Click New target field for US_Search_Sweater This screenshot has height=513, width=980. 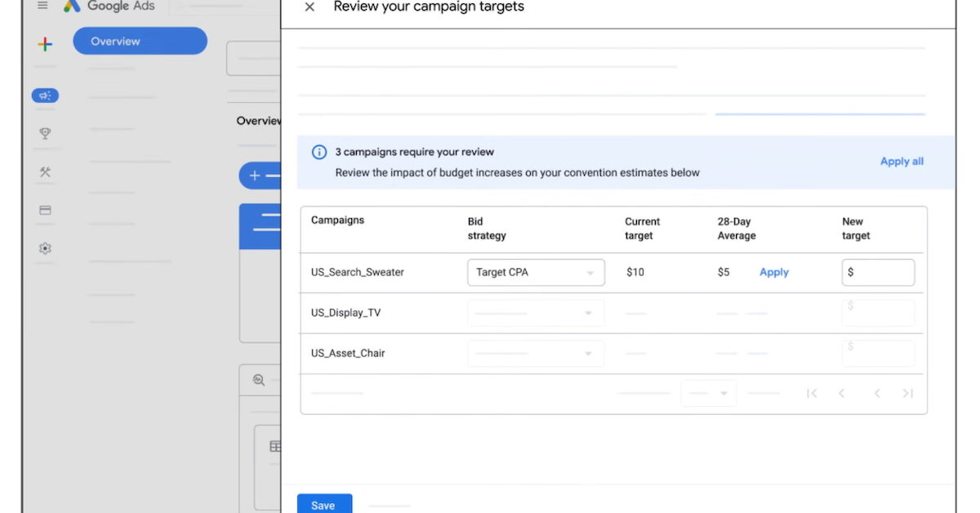pos(878,273)
